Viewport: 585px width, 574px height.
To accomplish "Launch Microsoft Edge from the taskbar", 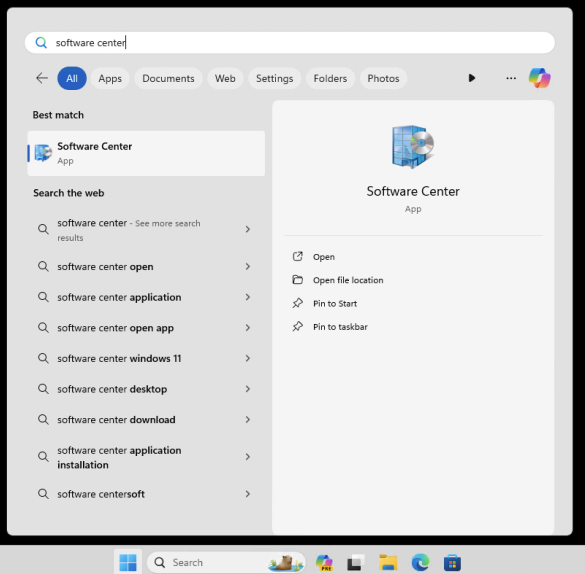I will (420, 562).
